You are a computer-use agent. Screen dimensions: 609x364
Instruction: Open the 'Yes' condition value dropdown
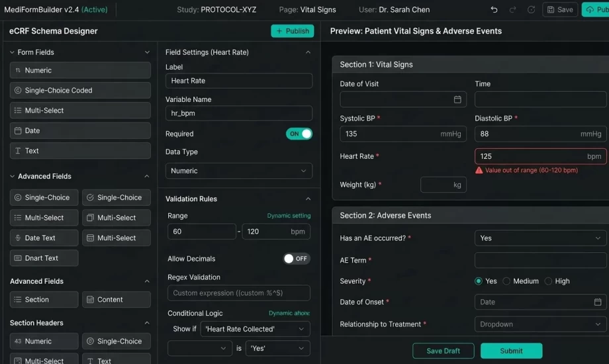[277, 349]
